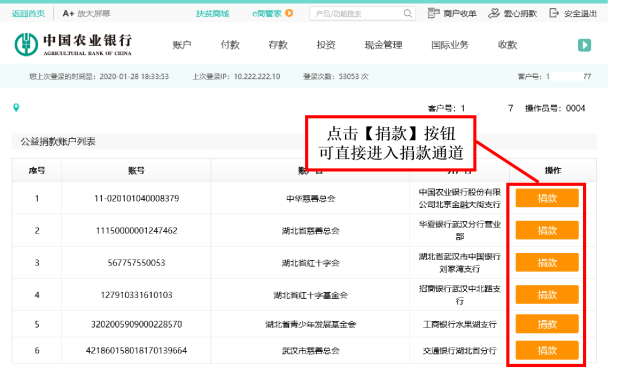
Task: Open 商户收单 icon in top bar
Action: tap(433, 13)
